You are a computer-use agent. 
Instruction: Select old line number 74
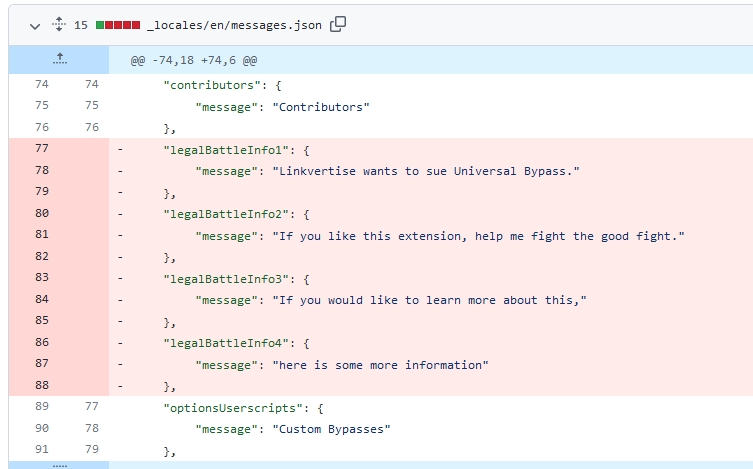point(41,85)
